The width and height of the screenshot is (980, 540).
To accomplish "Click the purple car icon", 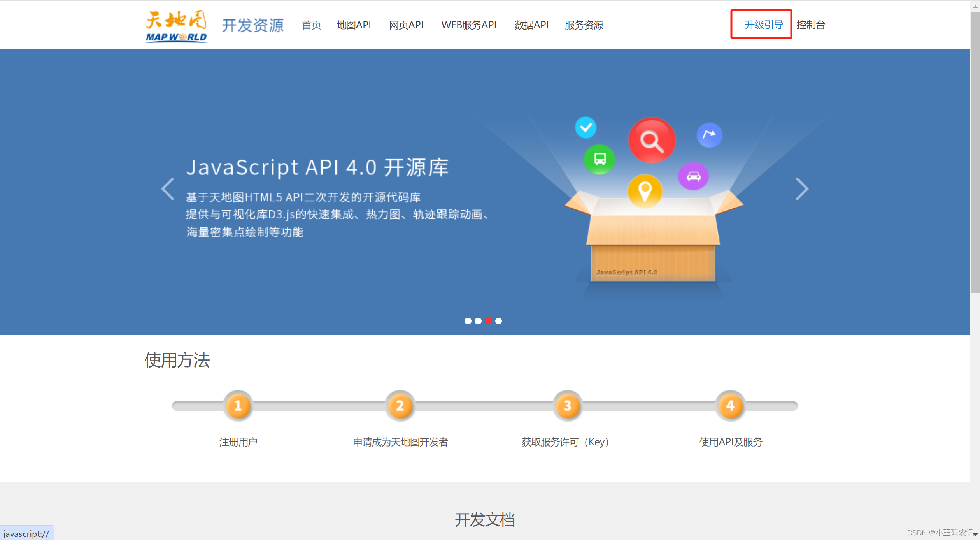I will point(693,176).
